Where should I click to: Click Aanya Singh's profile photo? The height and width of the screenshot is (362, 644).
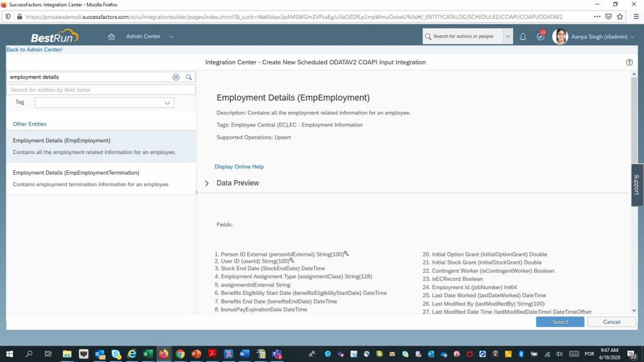point(560,36)
